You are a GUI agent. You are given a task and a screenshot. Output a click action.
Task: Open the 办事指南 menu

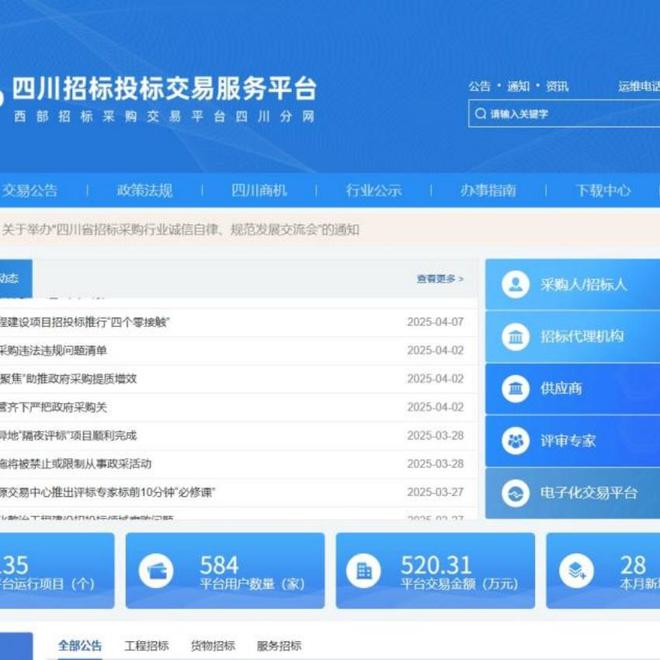coord(488,191)
